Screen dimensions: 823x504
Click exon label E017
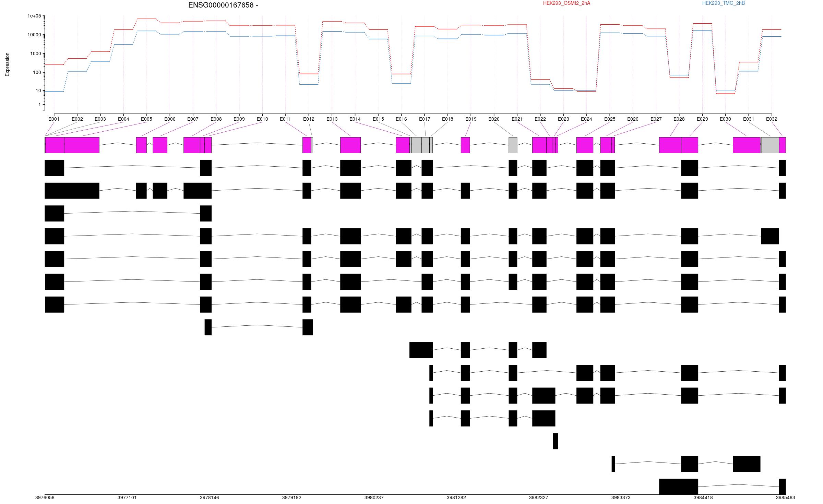425,119
